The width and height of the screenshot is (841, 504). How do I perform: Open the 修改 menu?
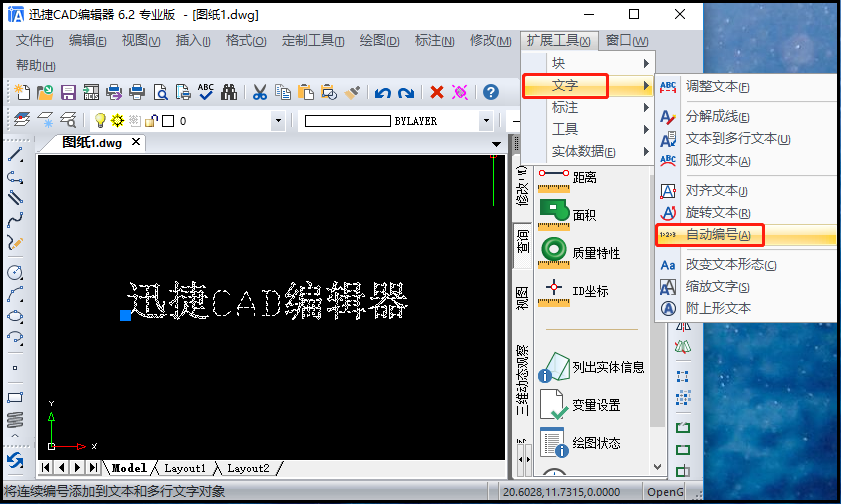(490, 41)
